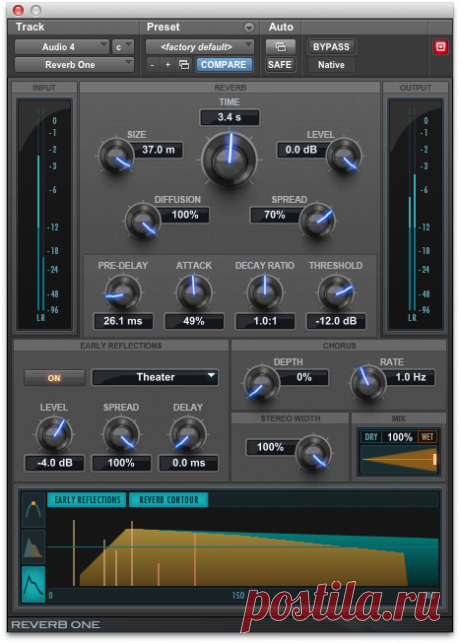Click the ATTACK knob
460x643 pixels.
(x=194, y=293)
